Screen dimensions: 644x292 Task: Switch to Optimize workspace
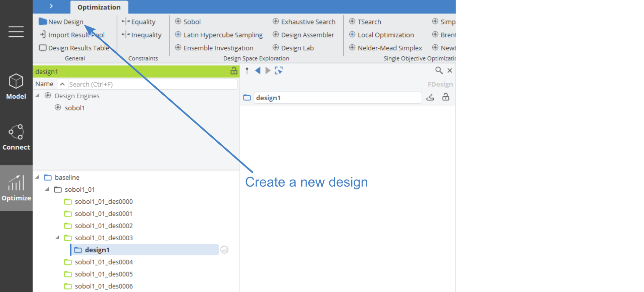(16, 188)
